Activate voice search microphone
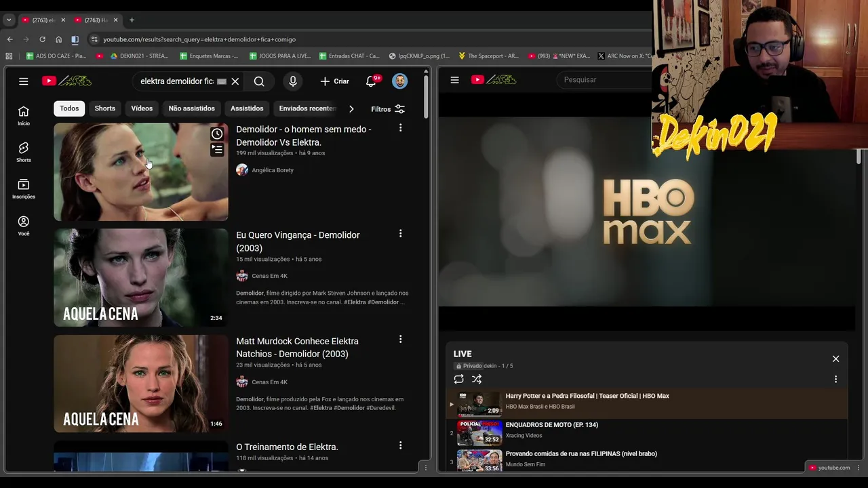Image resolution: width=868 pixels, height=488 pixels. 293,81
